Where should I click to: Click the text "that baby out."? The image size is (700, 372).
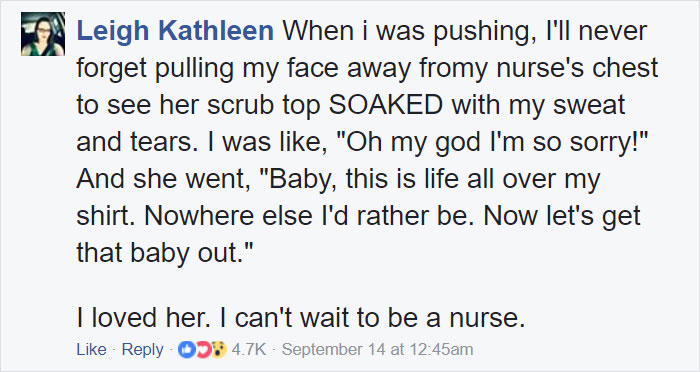pos(165,253)
